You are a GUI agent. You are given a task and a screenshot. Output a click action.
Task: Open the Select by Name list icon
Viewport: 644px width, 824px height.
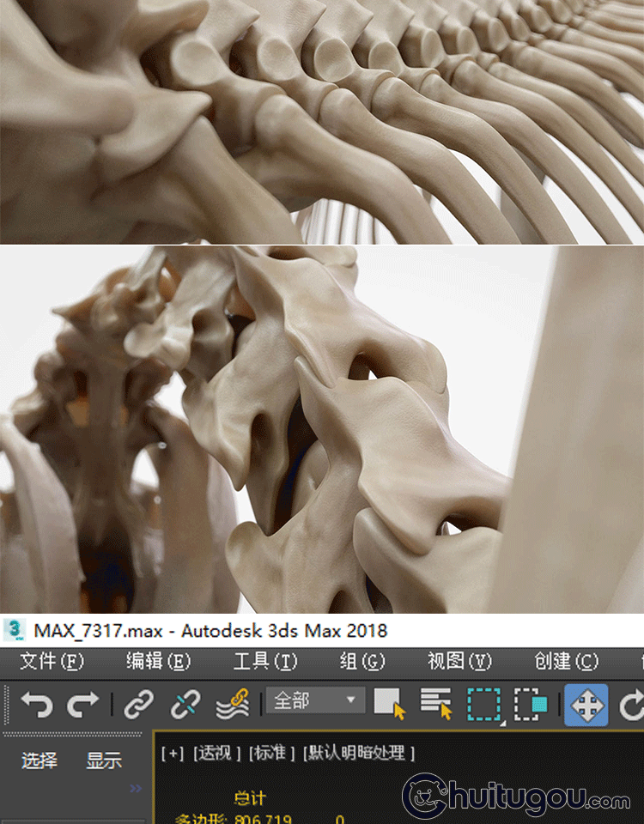pyautogui.click(x=436, y=705)
